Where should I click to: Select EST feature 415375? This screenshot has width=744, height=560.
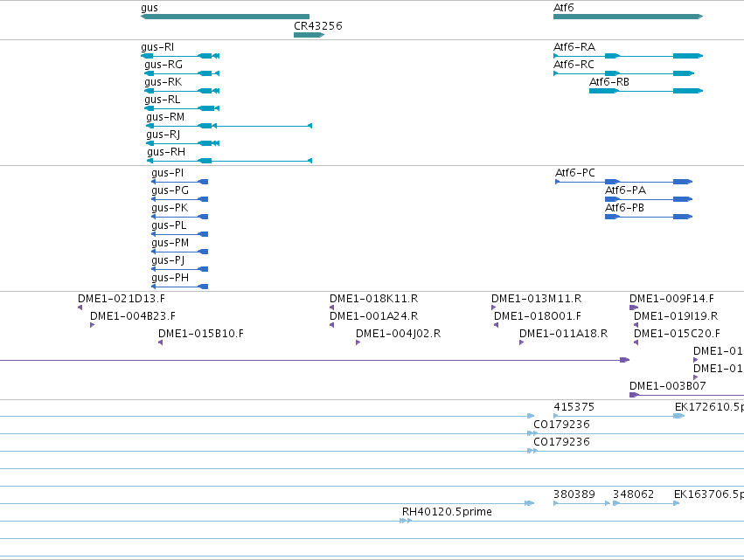619,416
